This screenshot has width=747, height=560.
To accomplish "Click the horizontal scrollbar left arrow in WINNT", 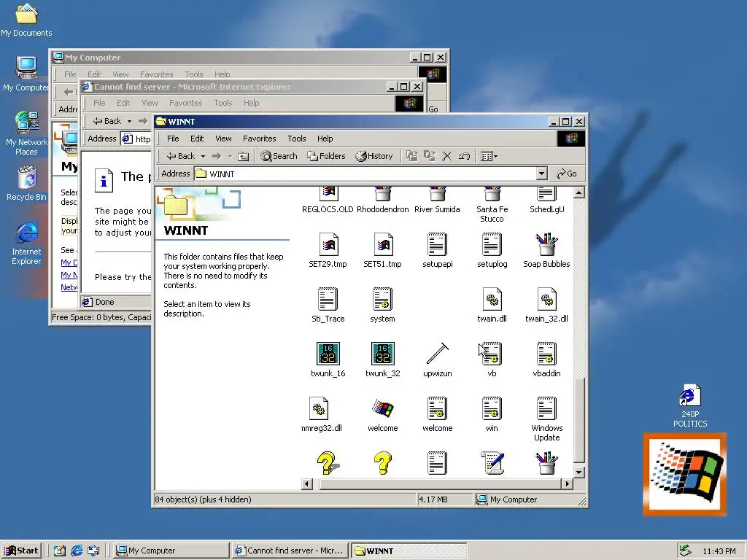I will [x=307, y=484].
